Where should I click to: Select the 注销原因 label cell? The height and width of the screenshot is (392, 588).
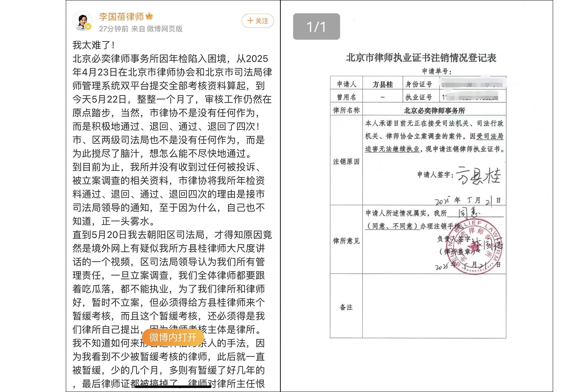click(x=346, y=161)
